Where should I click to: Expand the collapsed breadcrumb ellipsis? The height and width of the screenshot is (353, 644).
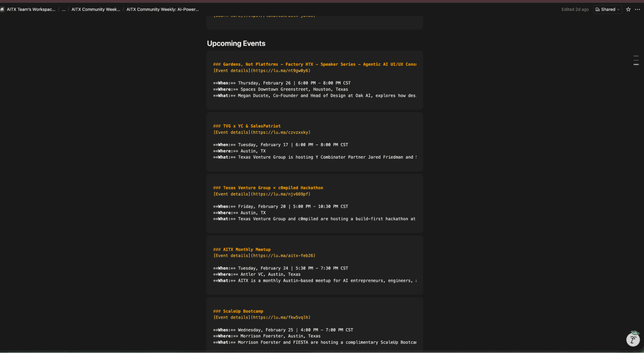pos(63,9)
